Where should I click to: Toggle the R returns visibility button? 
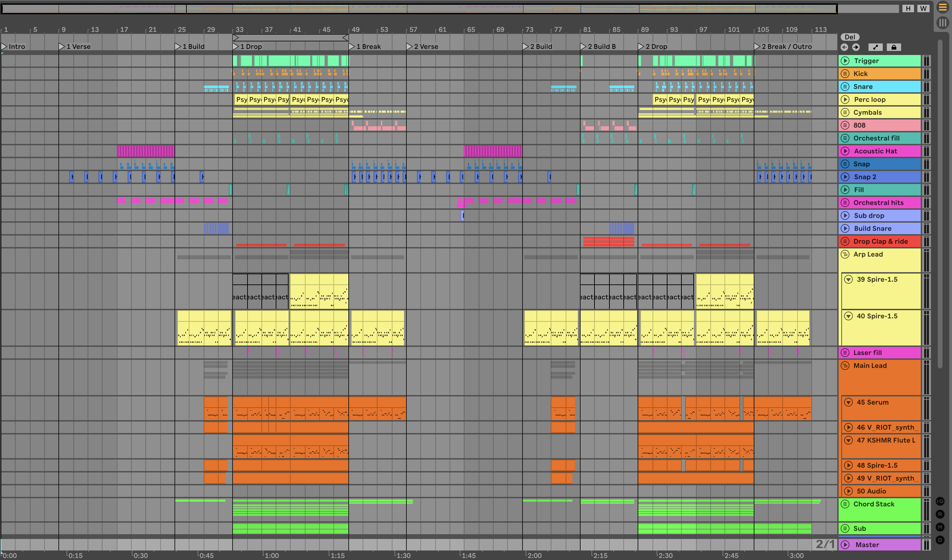click(x=940, y=514)
